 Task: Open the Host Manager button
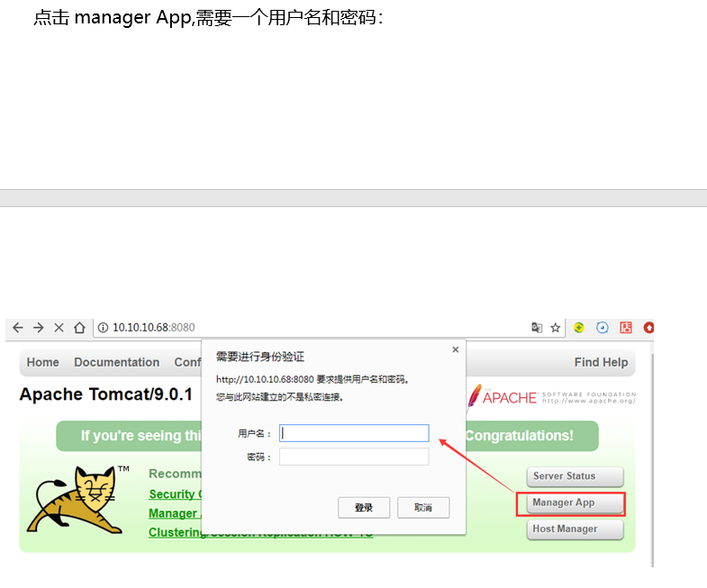[x=576, y=529]
